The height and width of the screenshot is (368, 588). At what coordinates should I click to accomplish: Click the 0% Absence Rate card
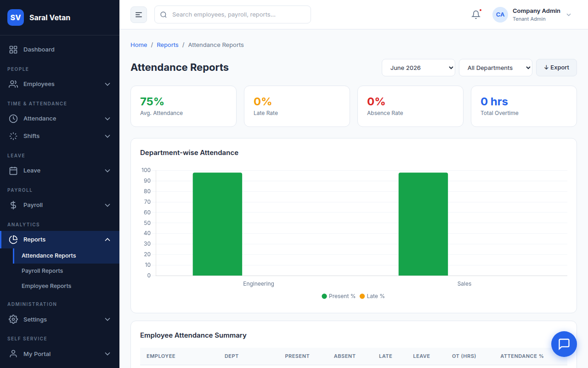pos(410,106)
